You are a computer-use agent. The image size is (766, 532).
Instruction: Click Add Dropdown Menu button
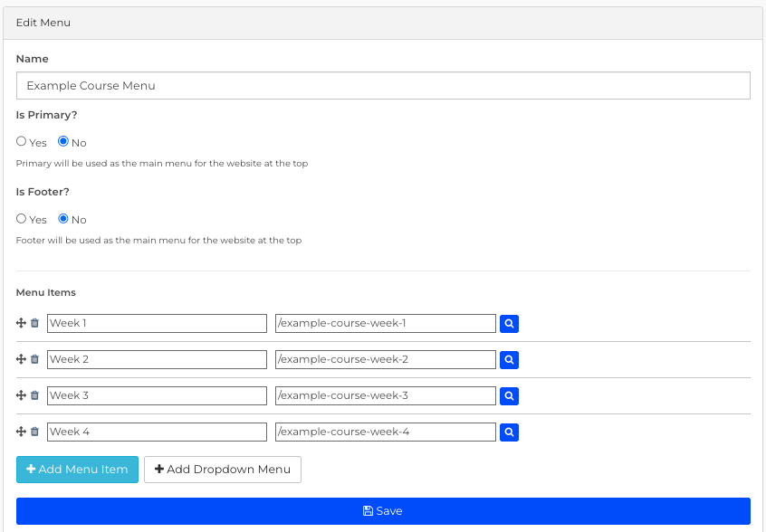click(x=223, y=470)
